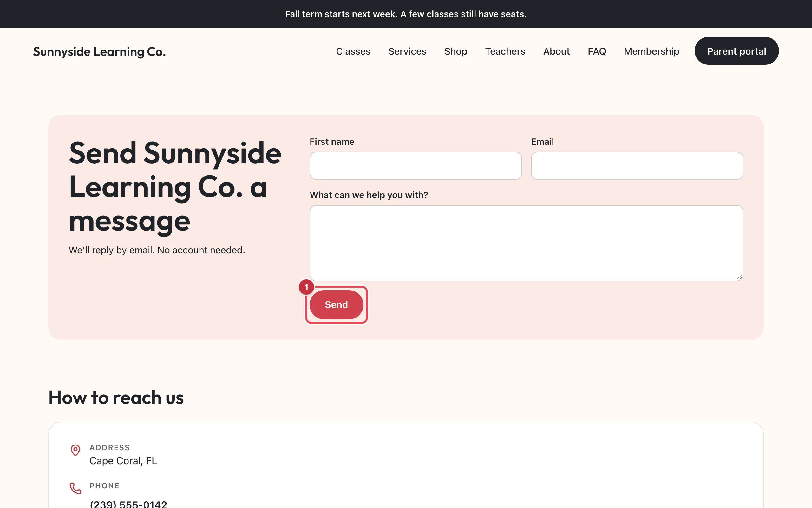Screen dimensions: 812x508
Task: Select the 'Cape Coral, FL' address text
Action: pyautogui.click(x=123, y=461)
